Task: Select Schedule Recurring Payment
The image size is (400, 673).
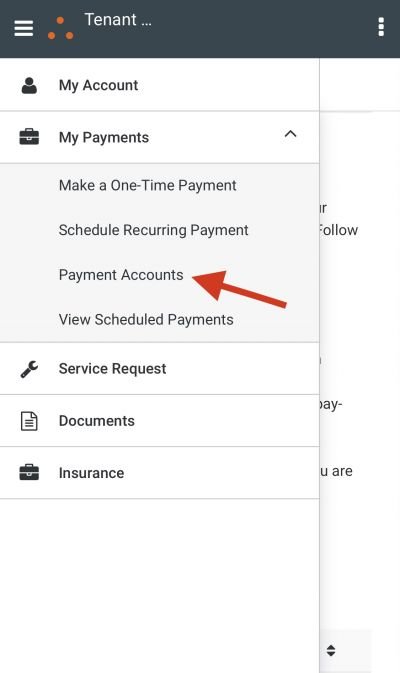Action: click(154, 230)
